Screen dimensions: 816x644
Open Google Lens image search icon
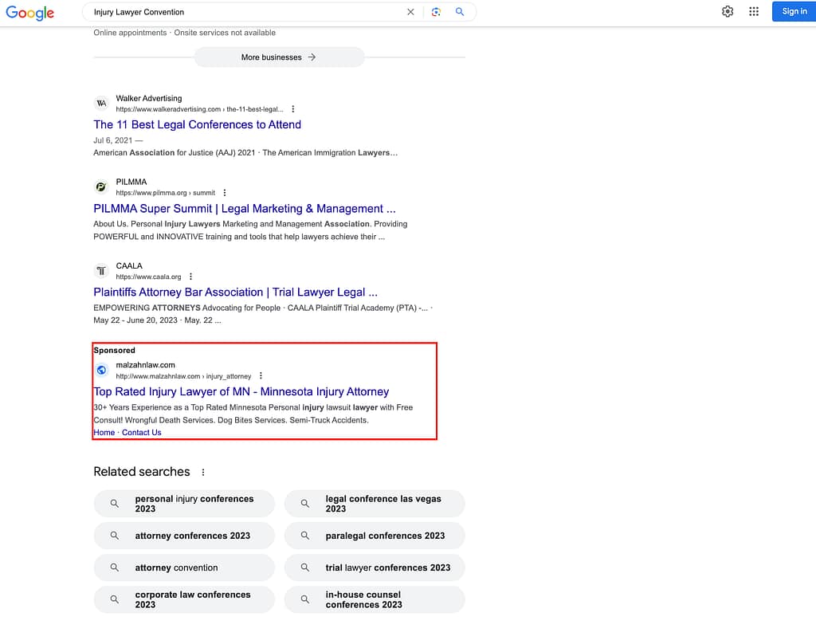point(436,12)
